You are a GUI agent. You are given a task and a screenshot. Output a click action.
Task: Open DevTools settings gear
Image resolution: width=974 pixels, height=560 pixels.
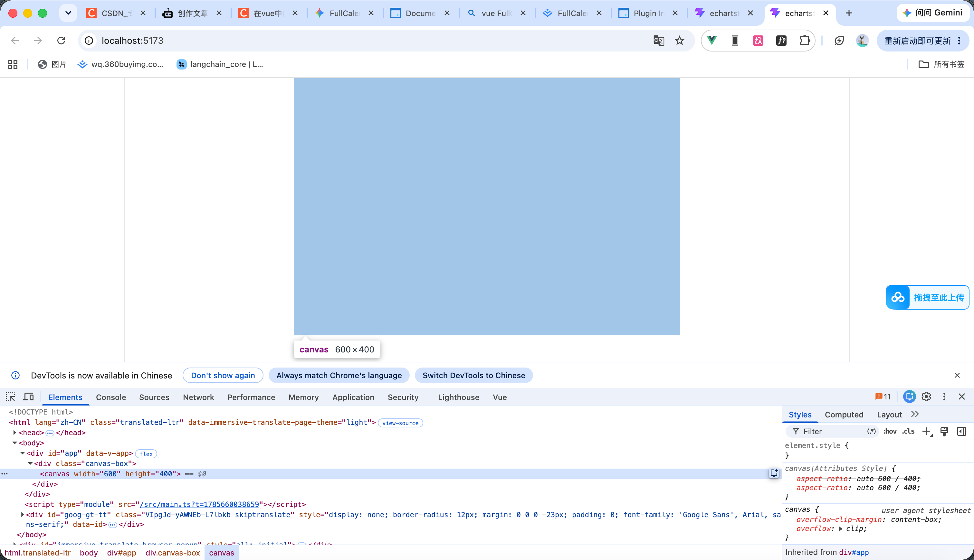926,397
